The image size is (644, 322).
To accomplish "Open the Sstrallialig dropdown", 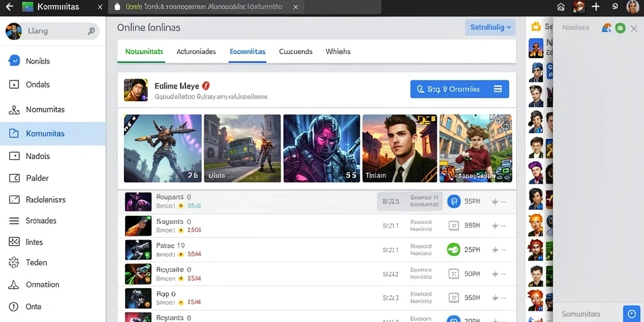I will click(x=491, y=28).
